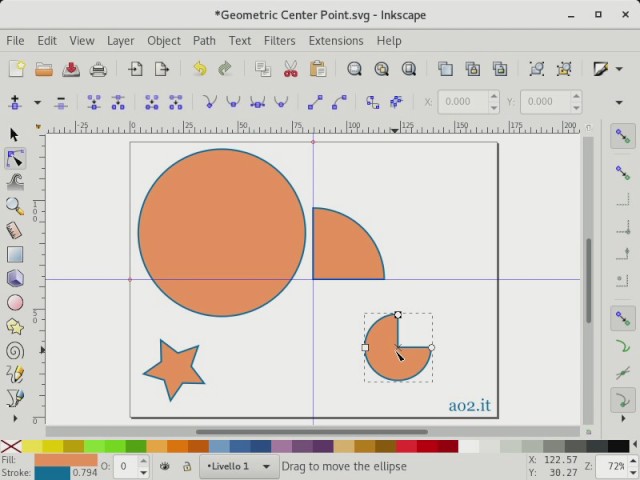The width and height of the screenshot is (640, 480).
Task: Open the Path menu
Action: pyautogui.click(x=204, y=41)
